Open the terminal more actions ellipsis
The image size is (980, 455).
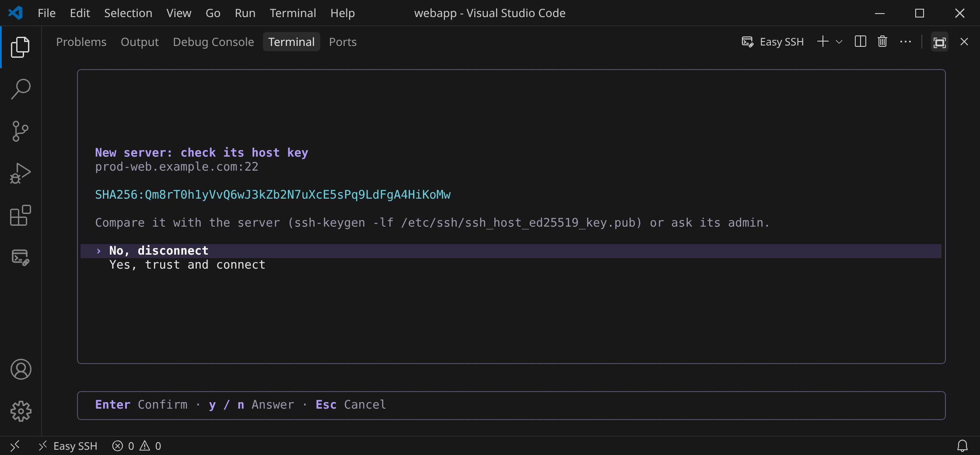tap(905, 42)
